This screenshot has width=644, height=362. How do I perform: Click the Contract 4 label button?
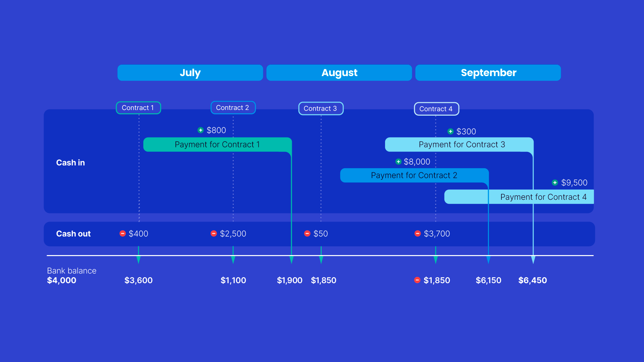(436, 107)
